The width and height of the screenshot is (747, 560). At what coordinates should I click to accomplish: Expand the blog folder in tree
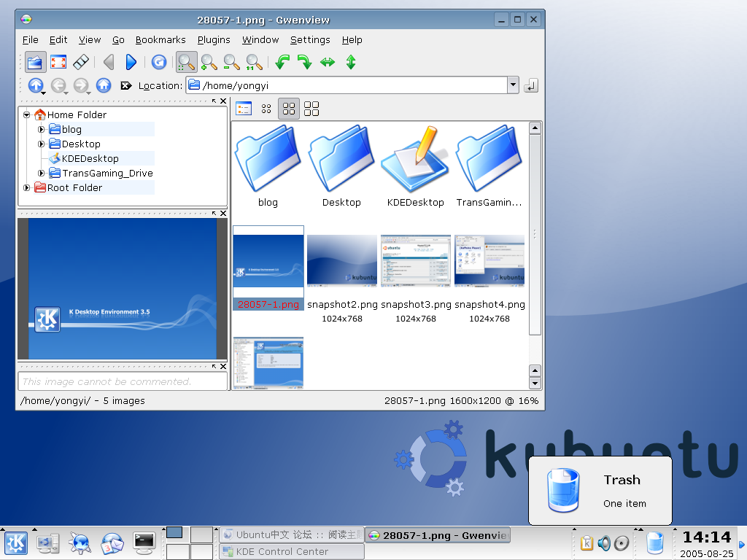(x=42, y=130)
